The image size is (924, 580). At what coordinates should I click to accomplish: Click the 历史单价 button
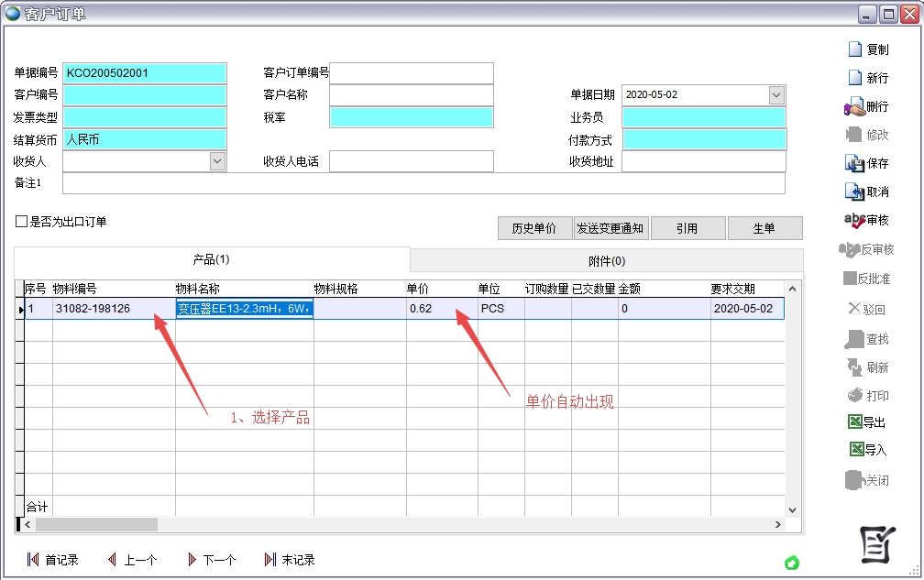click(533, 228)
